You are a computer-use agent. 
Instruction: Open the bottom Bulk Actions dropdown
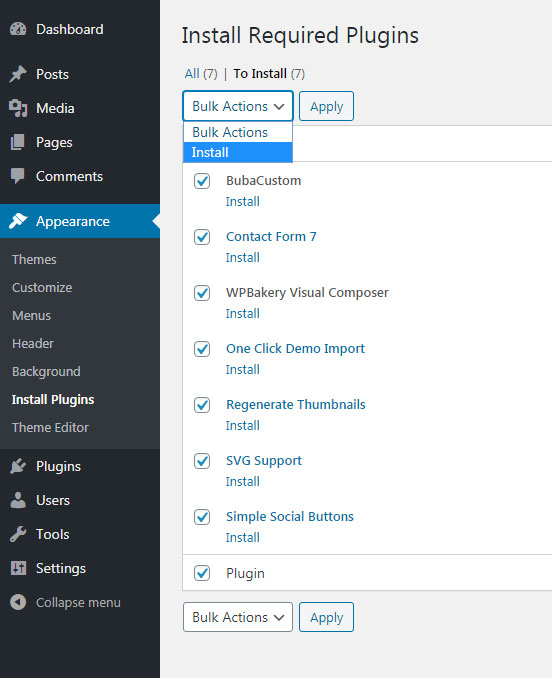tap(238, 617)
